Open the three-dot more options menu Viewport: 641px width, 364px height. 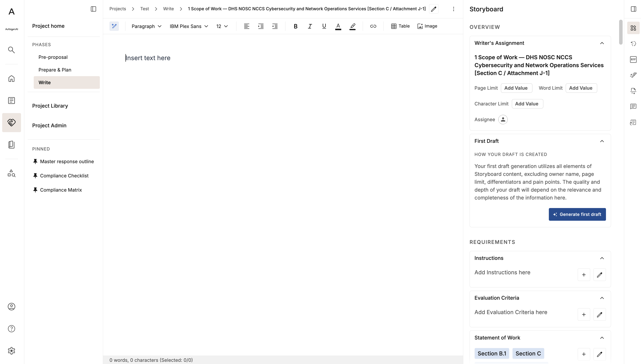[453, 9]
